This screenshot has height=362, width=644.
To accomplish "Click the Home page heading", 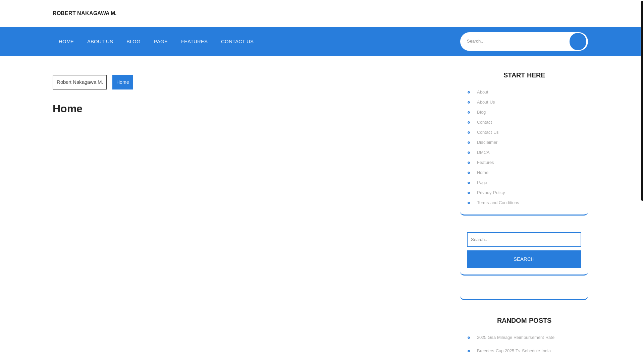I will point(67,109).
